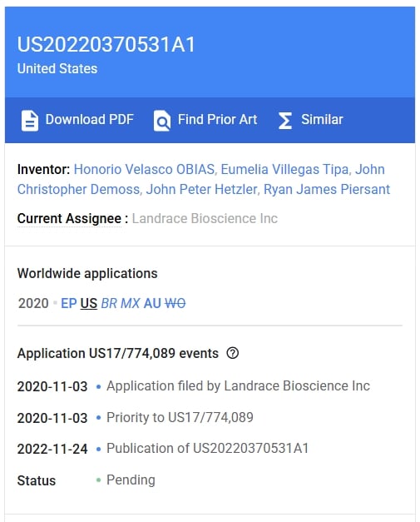Click the Pending status value

pos(131,480)
